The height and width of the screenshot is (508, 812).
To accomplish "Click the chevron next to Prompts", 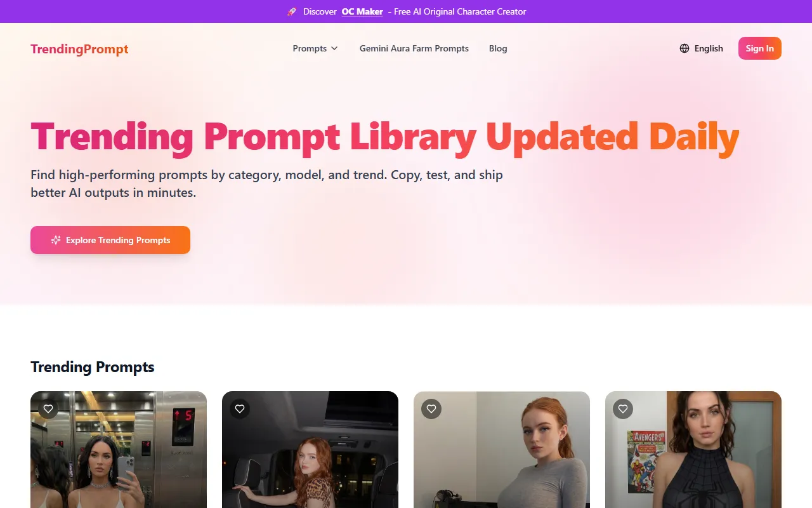I will tap(334, 48).
